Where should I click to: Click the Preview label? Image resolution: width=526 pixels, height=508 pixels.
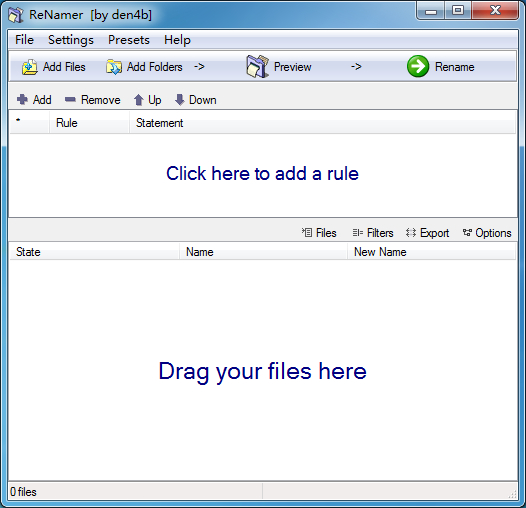[x=293, y=67]
